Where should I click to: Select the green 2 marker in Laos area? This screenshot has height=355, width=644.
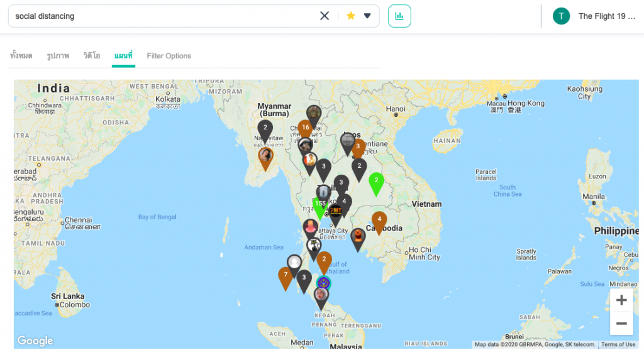[x=376, y=183]
